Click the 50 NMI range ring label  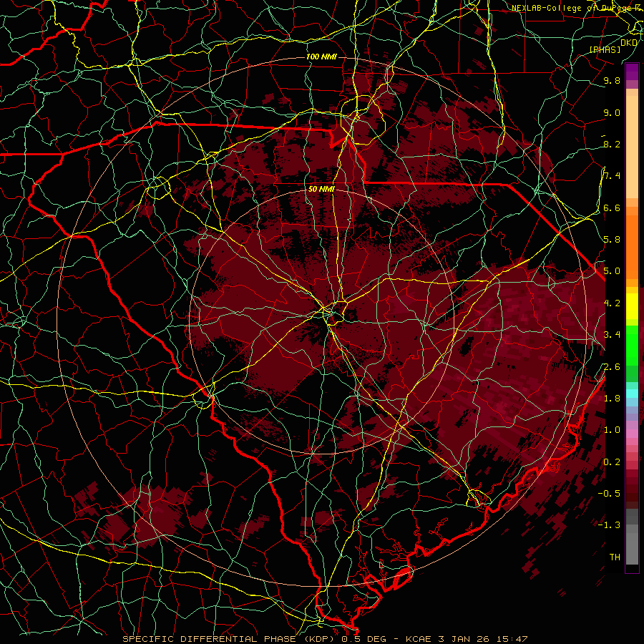(321, 190)
